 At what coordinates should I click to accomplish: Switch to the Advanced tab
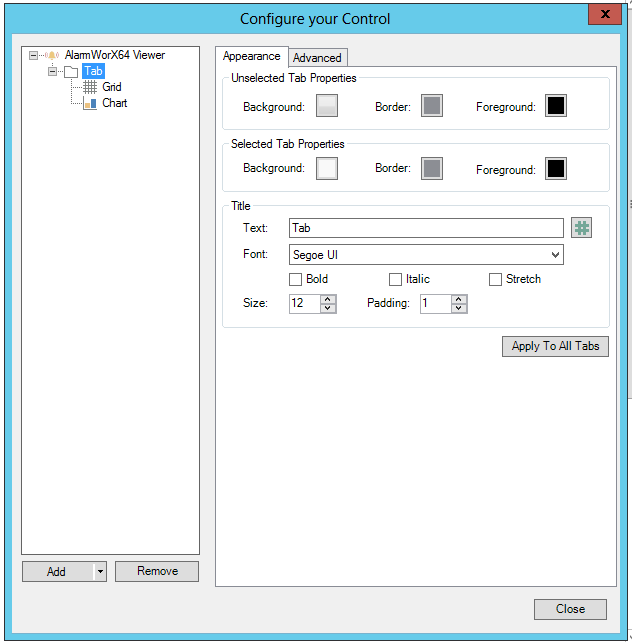[x=317, y=58]
